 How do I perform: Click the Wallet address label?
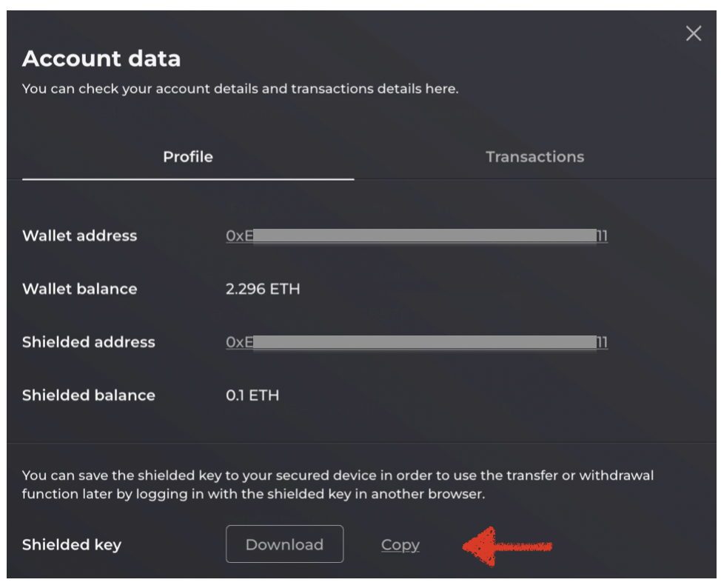[x=80, y=235]
